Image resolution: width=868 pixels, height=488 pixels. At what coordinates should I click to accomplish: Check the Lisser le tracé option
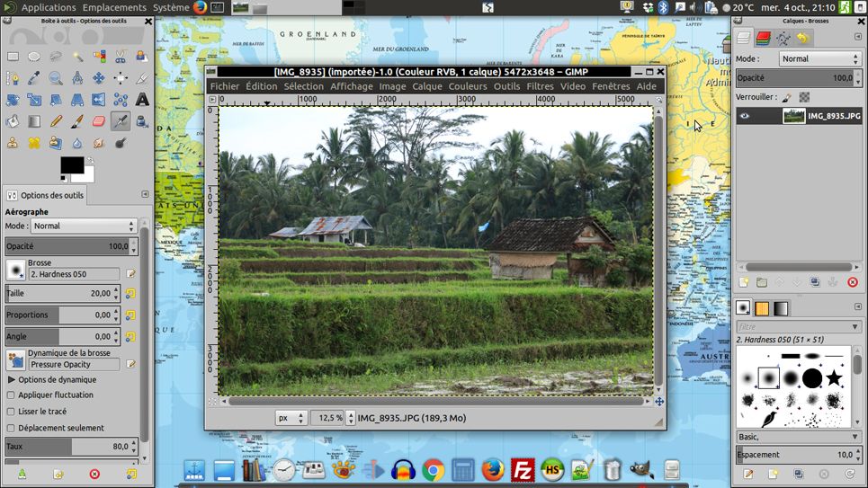coord(12,411)
